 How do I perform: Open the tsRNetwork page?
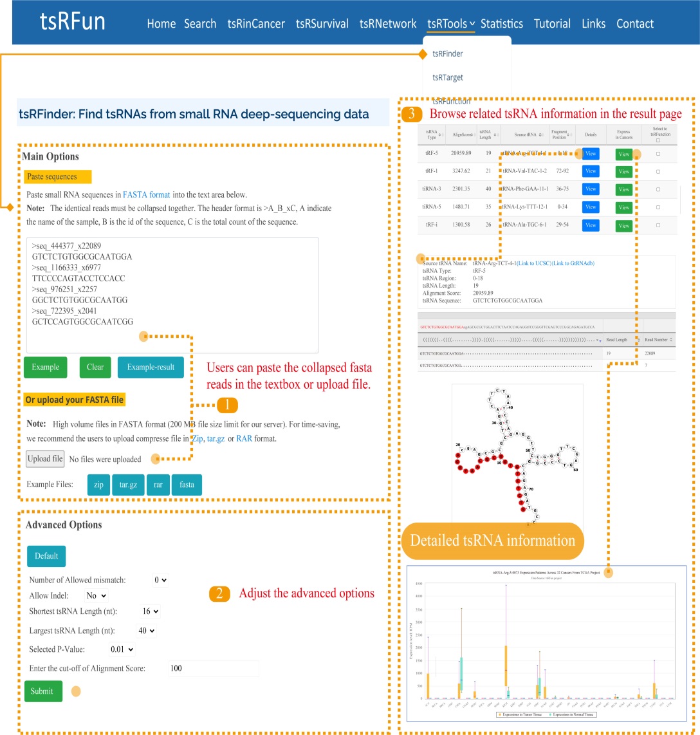click(x=388, y=23)
